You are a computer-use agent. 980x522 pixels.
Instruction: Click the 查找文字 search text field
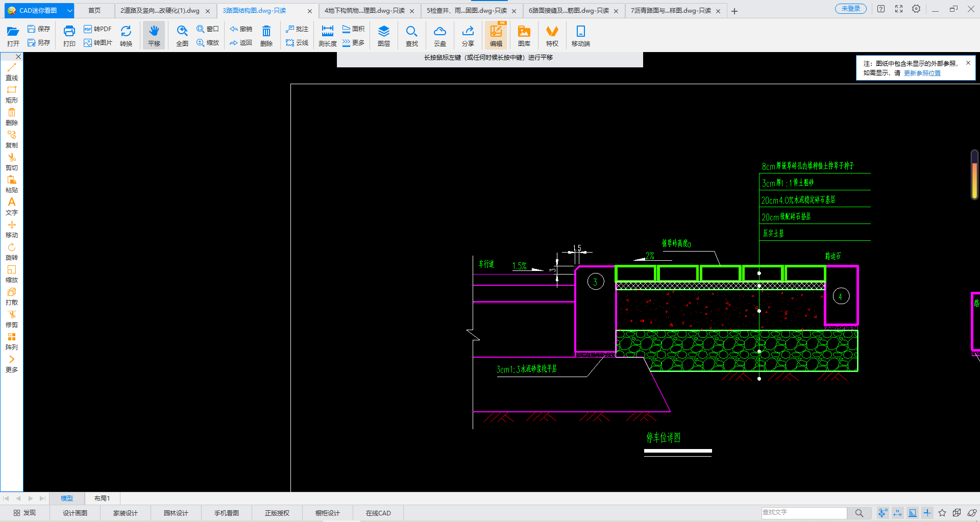click(x=803, y=512)
